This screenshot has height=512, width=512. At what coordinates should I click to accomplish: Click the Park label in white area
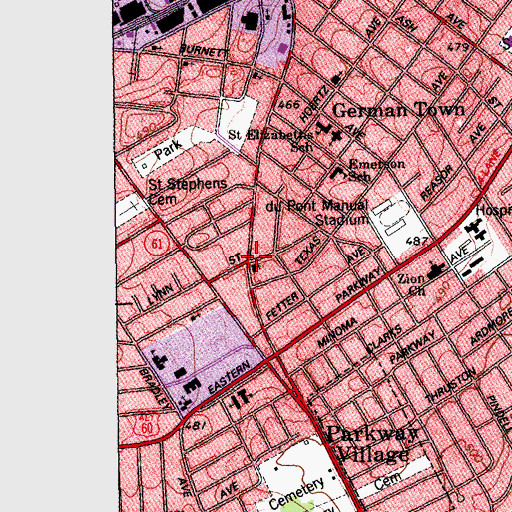[168, 149]
